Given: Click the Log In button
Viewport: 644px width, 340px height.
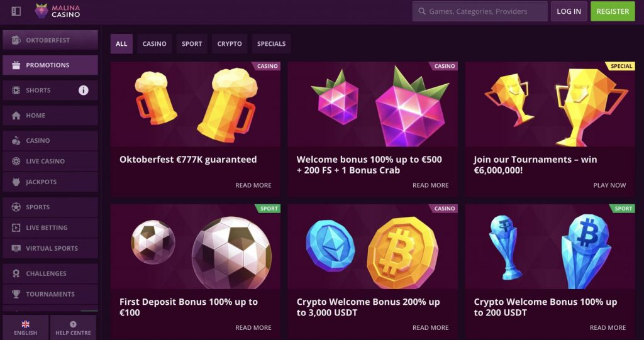Looking at the screenshot, I should [x=569, y=11].
